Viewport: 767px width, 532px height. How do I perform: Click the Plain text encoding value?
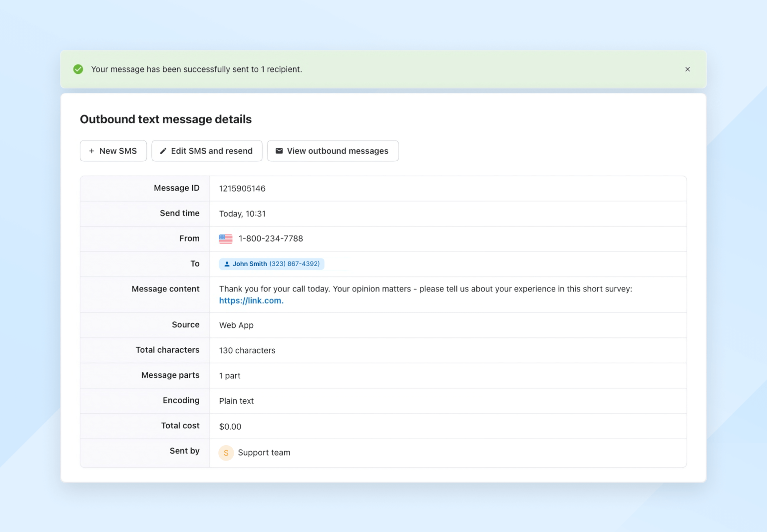pyautogui.click(x=236, y=401)
